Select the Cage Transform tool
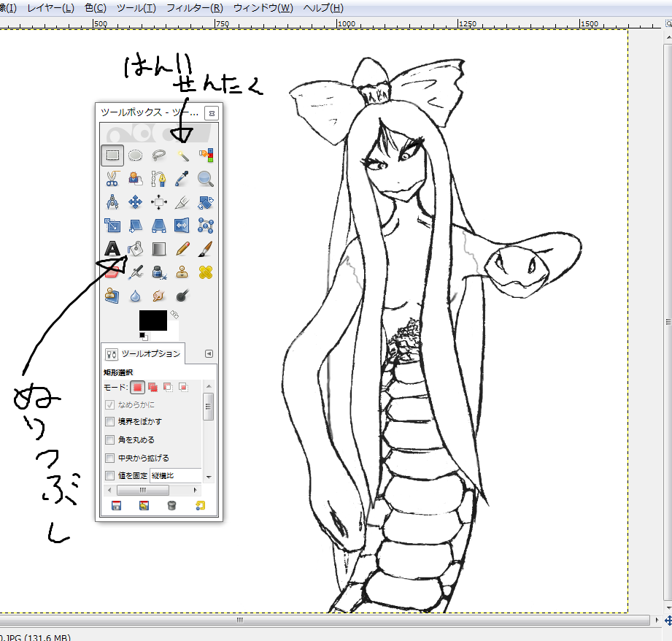This screenshot has width=672, height=641. 206,225
